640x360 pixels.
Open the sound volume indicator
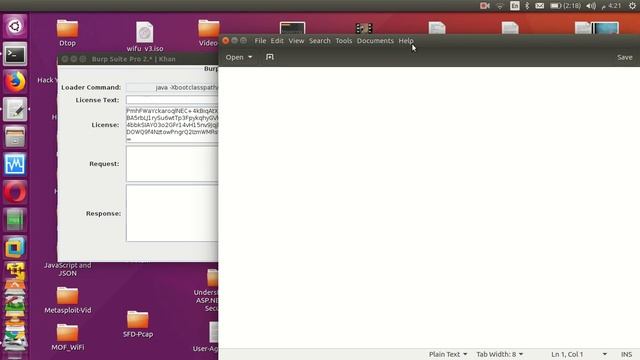pos(591,6)
